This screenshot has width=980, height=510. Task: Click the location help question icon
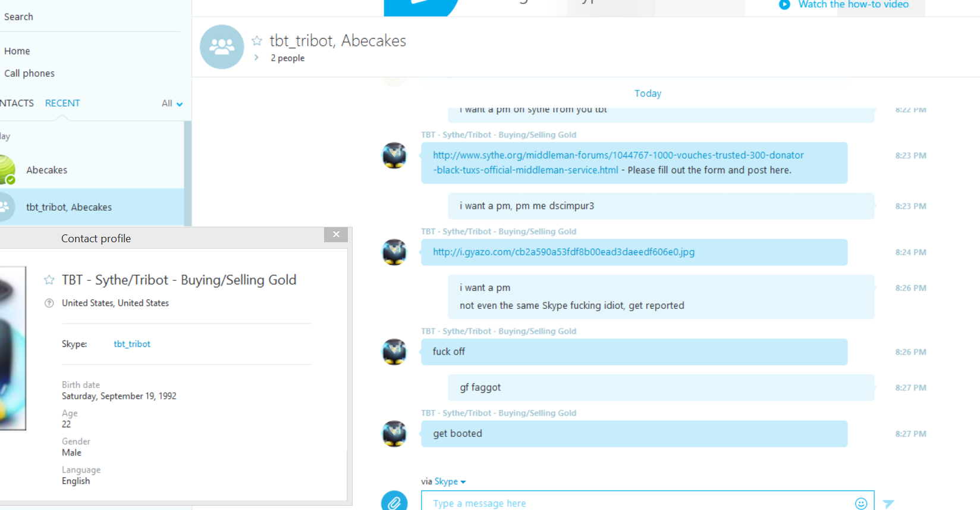49,303
